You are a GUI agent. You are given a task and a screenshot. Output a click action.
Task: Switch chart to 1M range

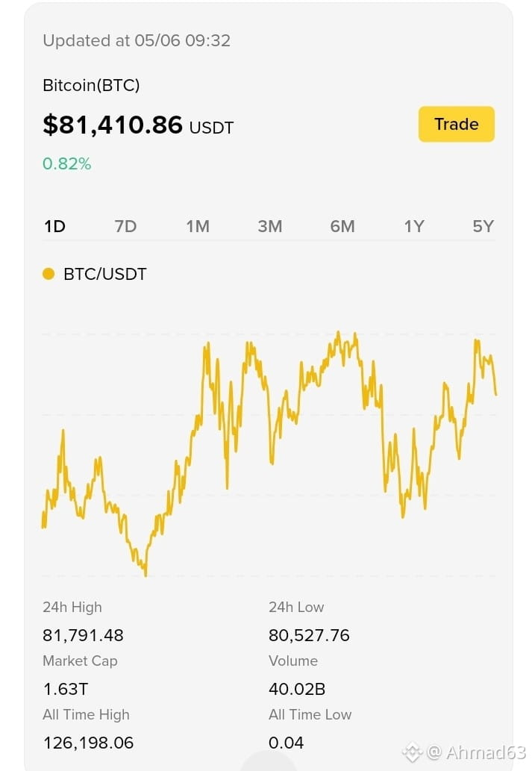198,226
